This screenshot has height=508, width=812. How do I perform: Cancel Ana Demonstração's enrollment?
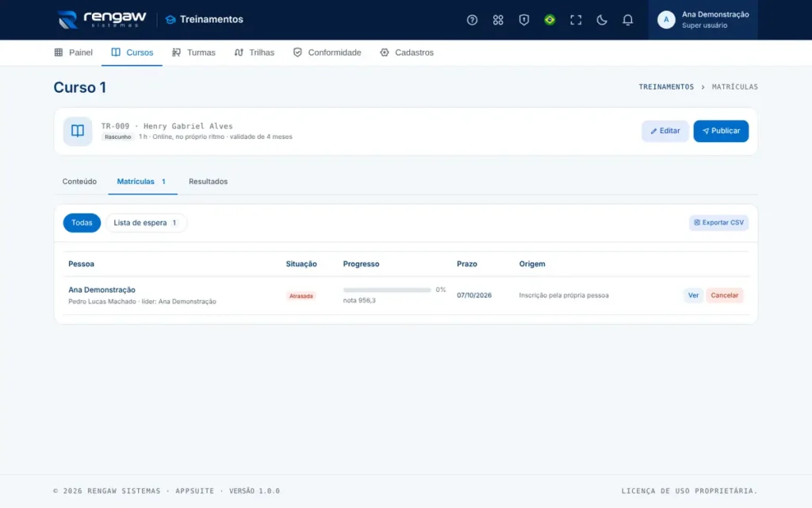click(725, 295)
